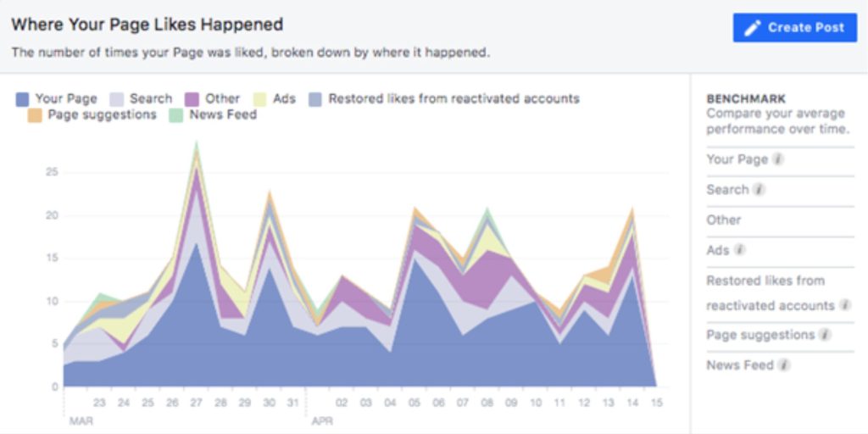
Task: Select the Your Page benchmark label
Action: (x=737, y=159)
